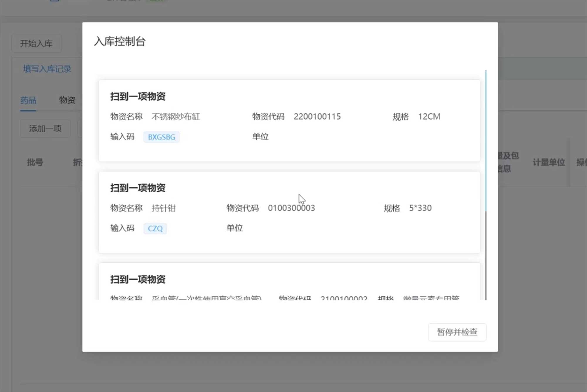Open the 填写入库记录 link
The image size is (587, 392).
[47, 69]
